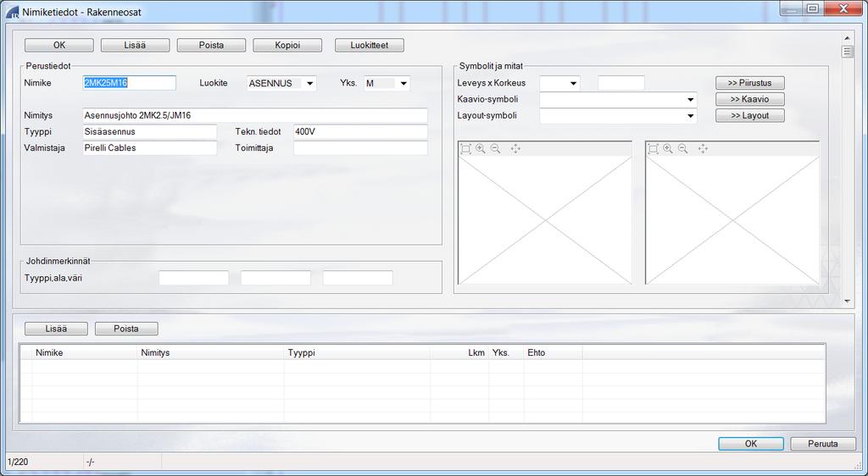Click the Nimike column header in table
868x476 pixels.
(85, 352)
